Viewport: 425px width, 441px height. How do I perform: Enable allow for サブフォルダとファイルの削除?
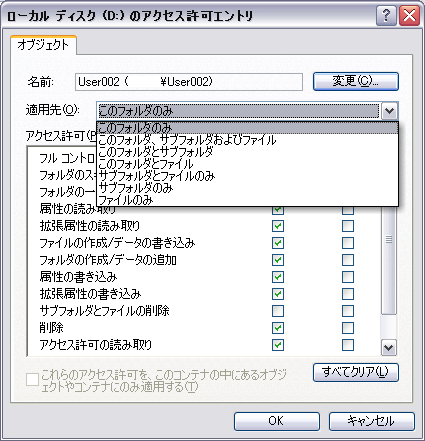pos(278,311)
